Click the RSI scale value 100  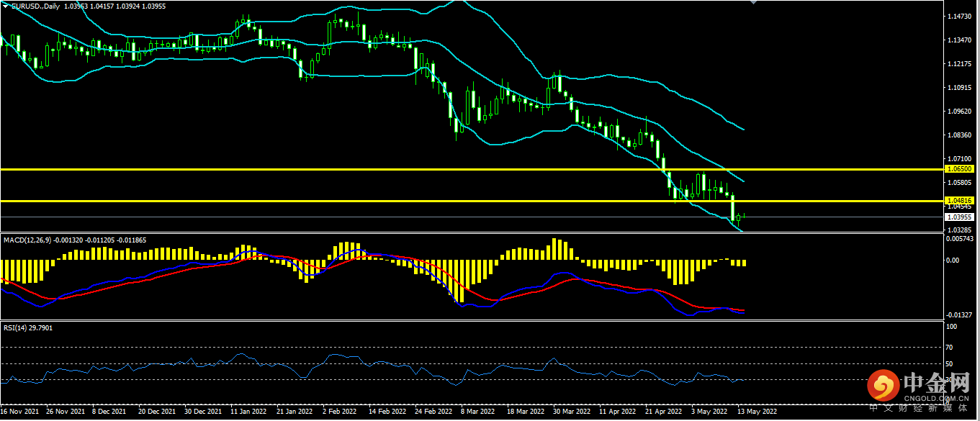coord(951,327)
